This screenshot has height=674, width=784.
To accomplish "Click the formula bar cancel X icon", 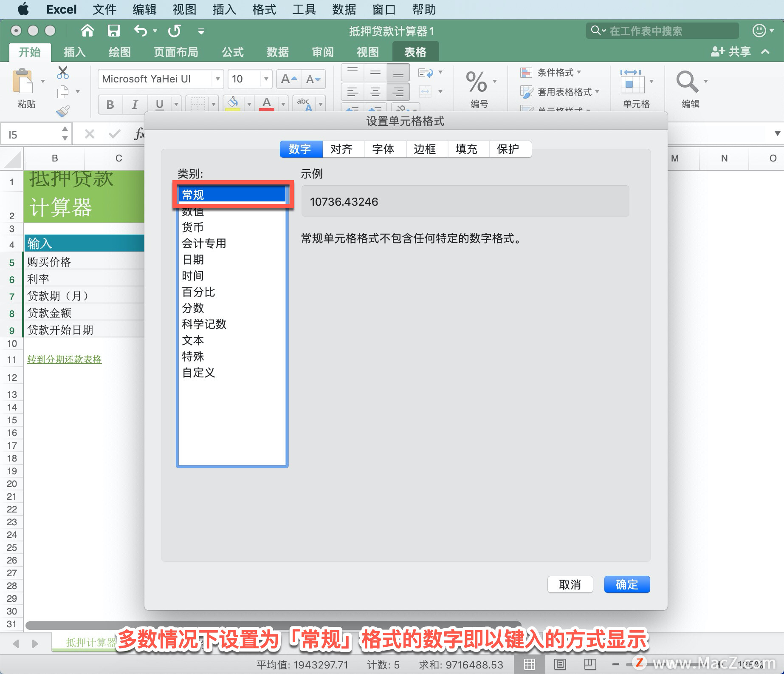I will pos(89,134).
